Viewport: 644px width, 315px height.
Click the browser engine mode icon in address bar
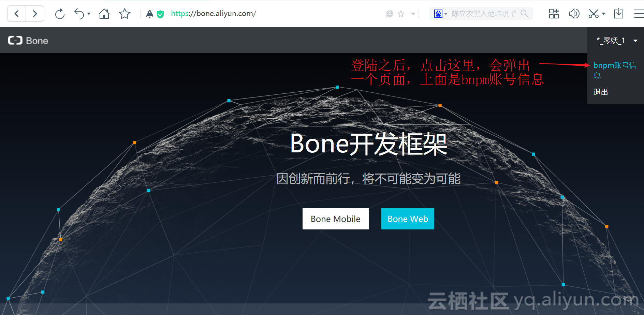(x=390, y=14)
